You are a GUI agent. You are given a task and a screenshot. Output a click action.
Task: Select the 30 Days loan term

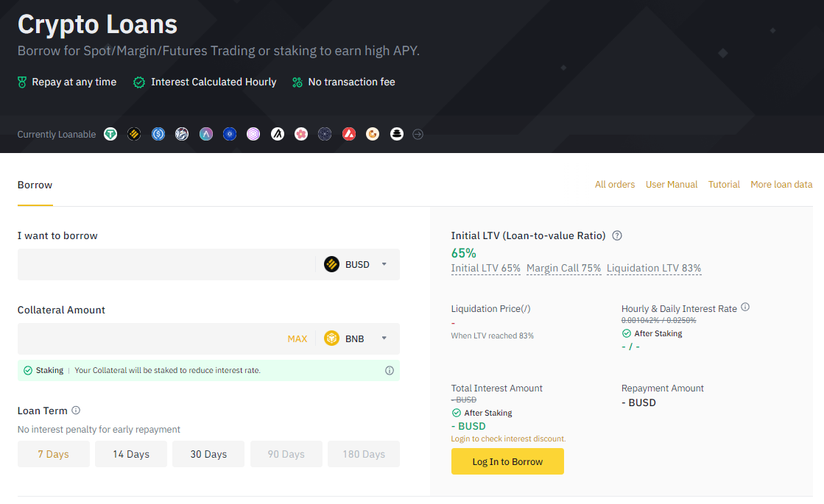point(208,454)
